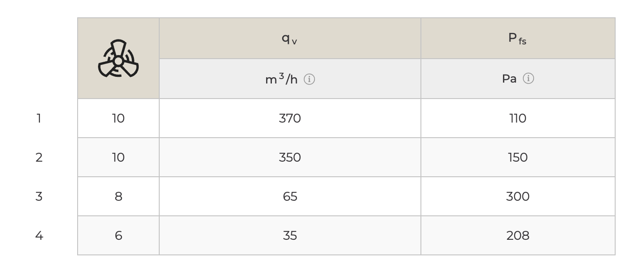
Task: Click the fan icon in header
Action: tap(118, 58)
